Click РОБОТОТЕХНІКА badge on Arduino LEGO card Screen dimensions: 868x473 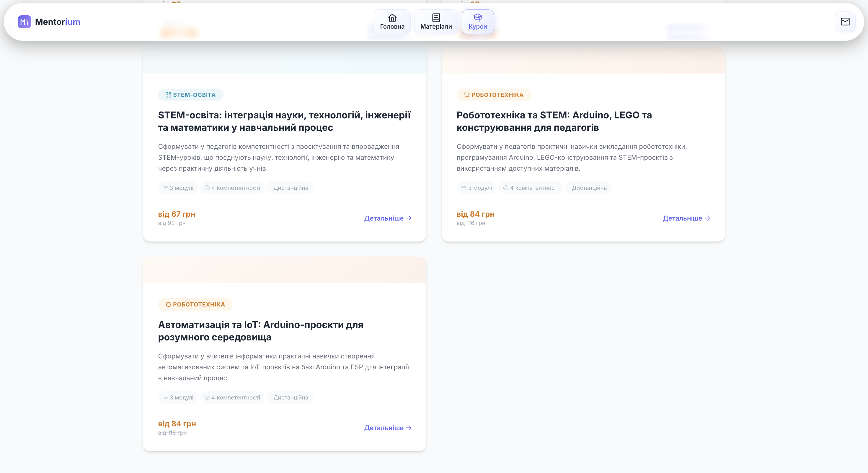pyautogui.click(x=494, y=95)
